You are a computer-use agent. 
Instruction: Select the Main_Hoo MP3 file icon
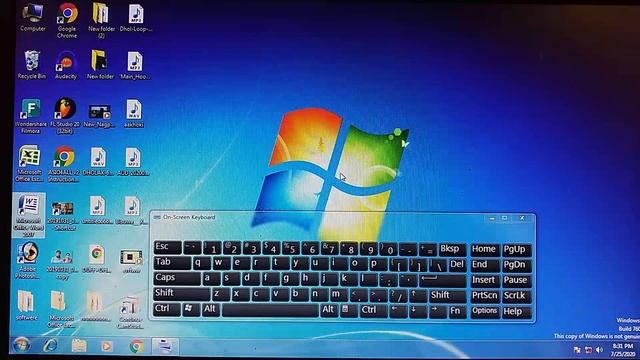click(x=135, y=64)
